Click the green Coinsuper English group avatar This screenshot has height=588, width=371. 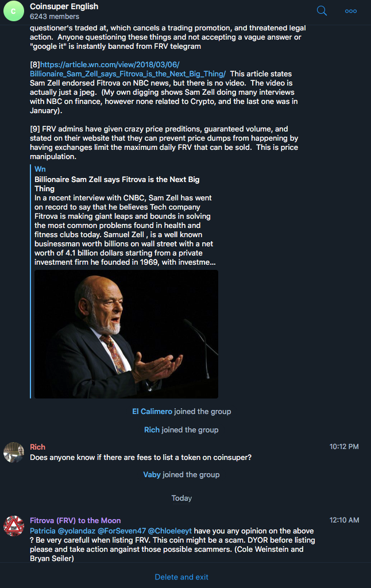pyautogui.click(x=14, y=11)
